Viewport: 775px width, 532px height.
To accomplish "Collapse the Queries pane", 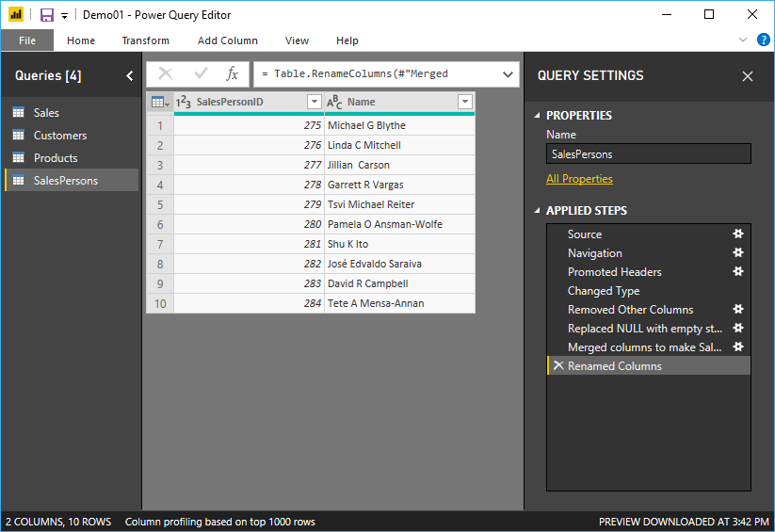I will (x=130, y=75).
